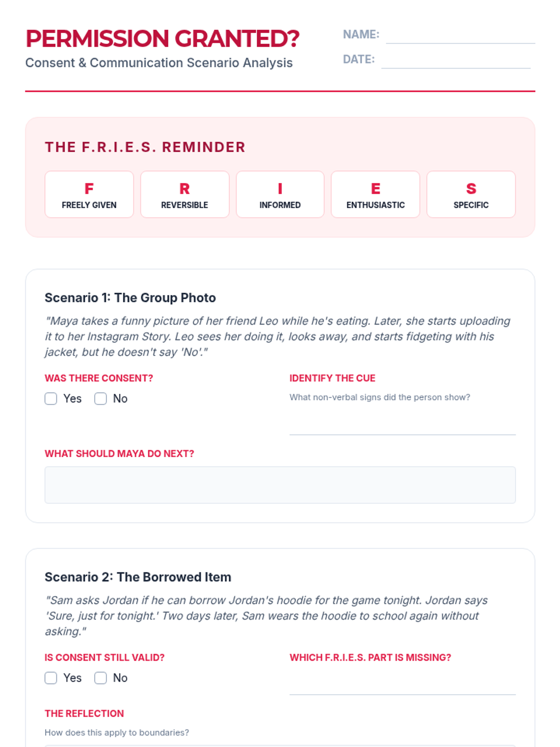560x747 pixels.
Task: Click the Name line field
Action: tap(460, 36)
